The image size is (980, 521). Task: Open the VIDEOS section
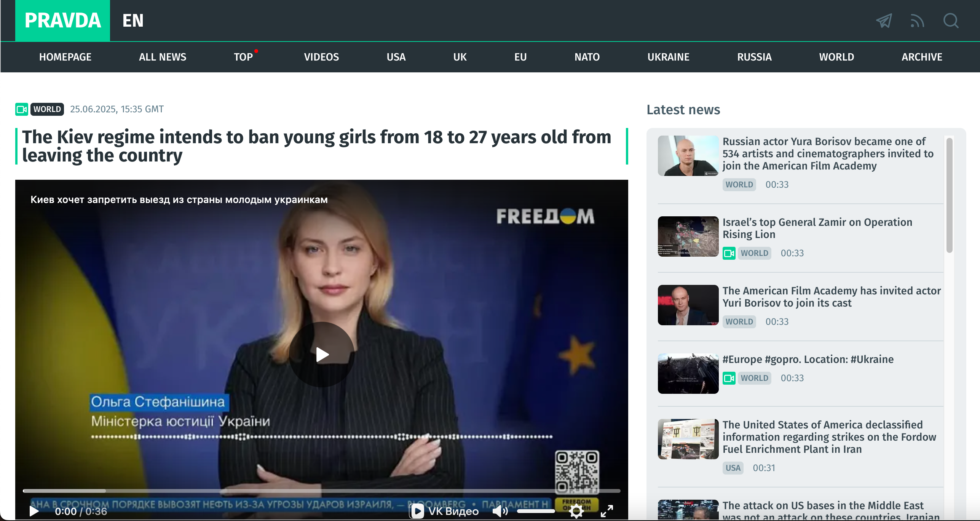321,57
